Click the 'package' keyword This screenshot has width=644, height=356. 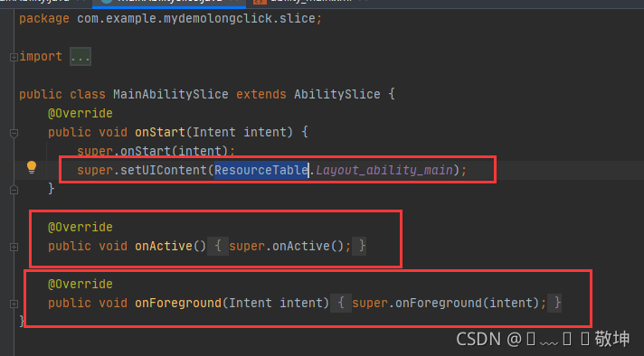click(x=44, y=19)
